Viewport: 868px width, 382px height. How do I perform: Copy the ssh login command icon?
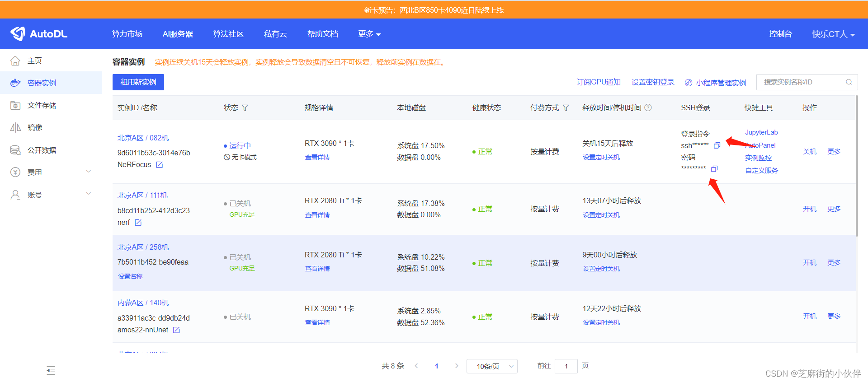coord(717,145)
